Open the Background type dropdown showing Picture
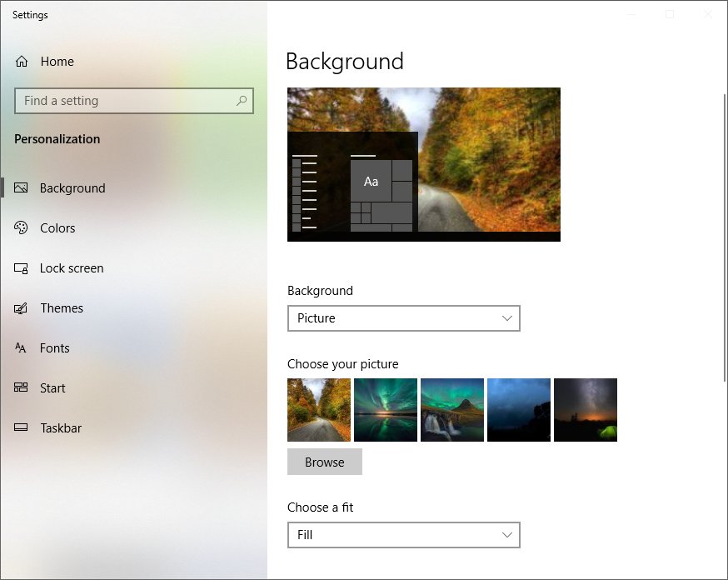Viewport: 728px width, 580px height. [403, 318]
